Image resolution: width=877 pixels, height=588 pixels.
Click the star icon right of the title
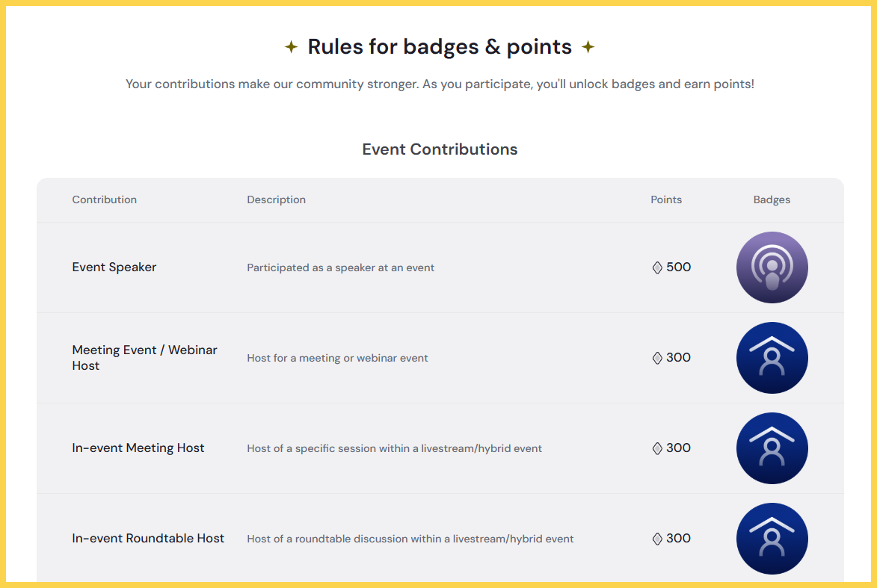point(588,46)
